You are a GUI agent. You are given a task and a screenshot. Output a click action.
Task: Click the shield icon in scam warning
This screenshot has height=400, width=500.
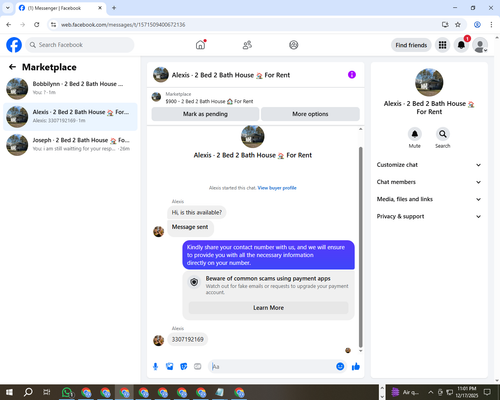click(x=194, y=282)
